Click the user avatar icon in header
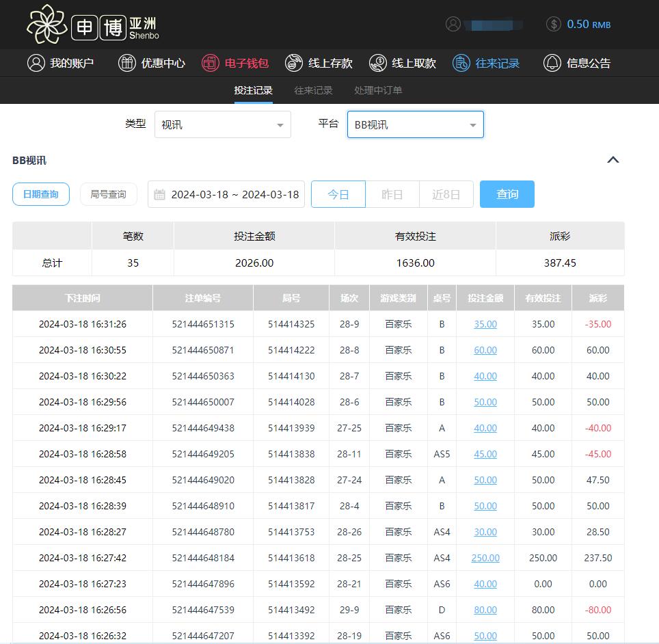The width and height of the screenshot is (659, 644). click(453, 24)
